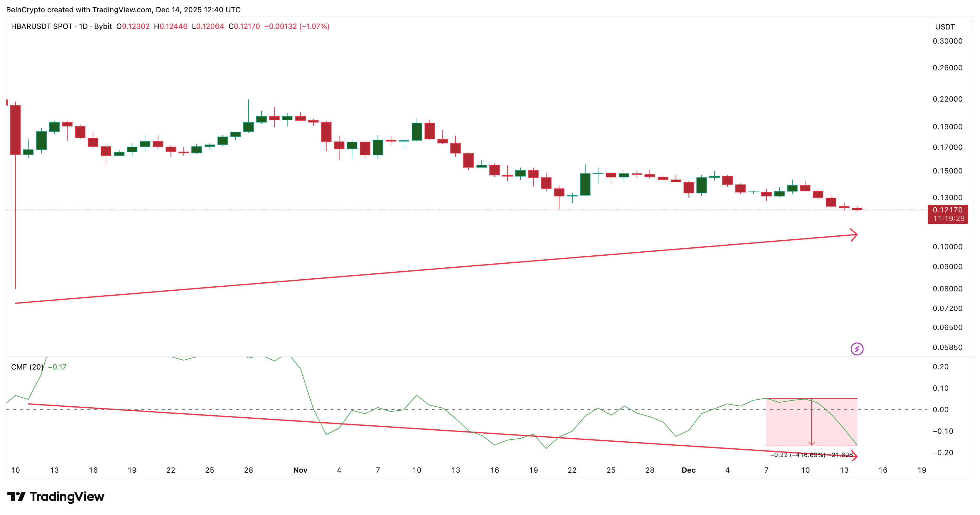This screenshot has width=980, height=515.
Task: Select the red 0.12170 last-price label
Action: click(x=948, y=210)
